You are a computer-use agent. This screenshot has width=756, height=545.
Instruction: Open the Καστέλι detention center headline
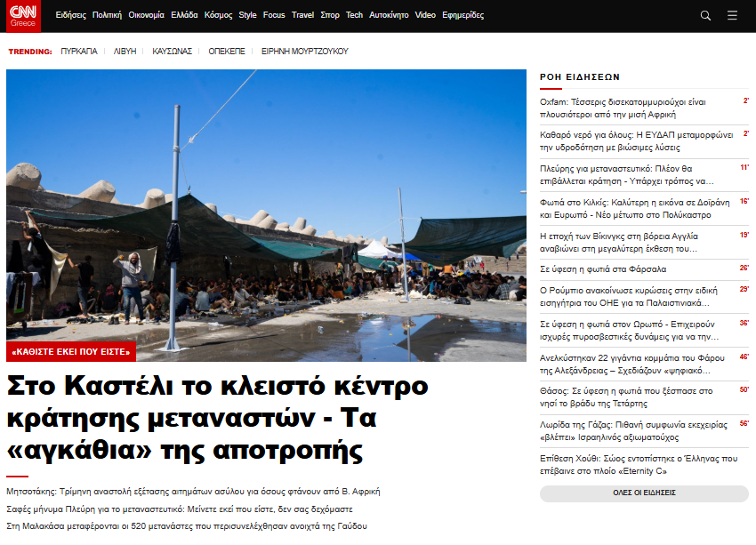(217, 418)
